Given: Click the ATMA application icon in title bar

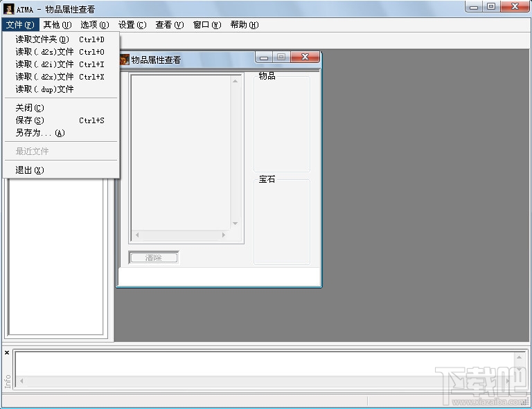Looking at the screenshot, I should 9,9.
